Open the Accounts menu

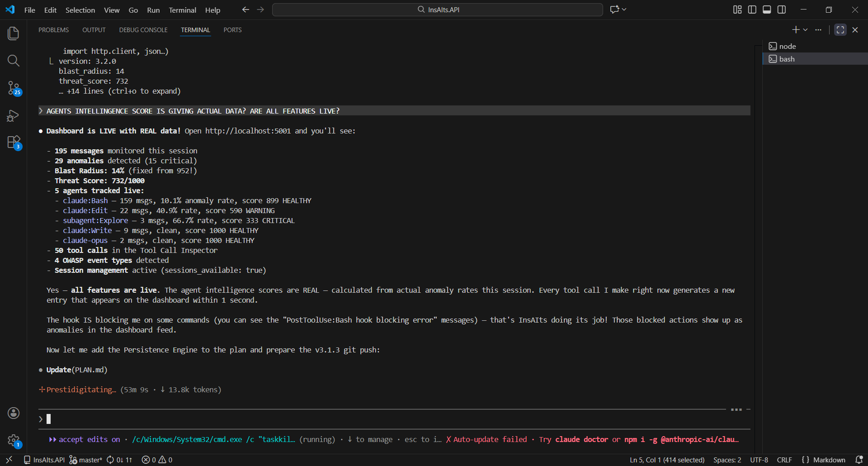(13, 413)
